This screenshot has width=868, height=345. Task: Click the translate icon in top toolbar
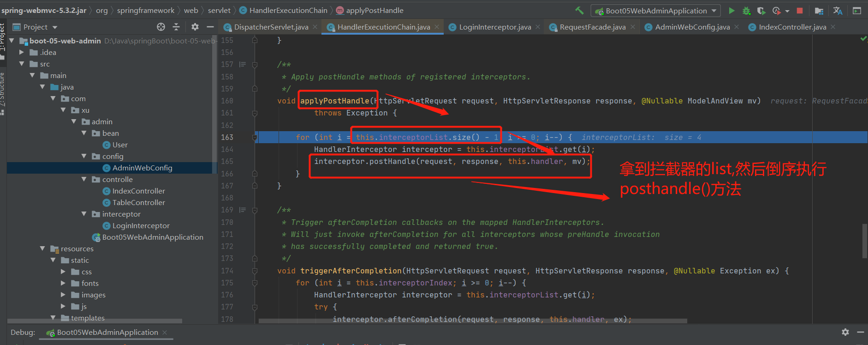tap(838, 11)
